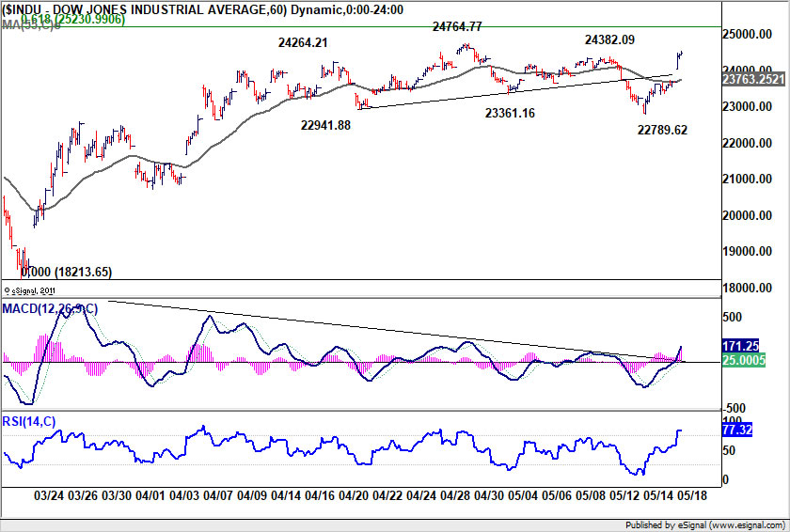Image resolution: width=790 pixels, height=532 pixels.
Task: Select the 0.618 (25230.9906) Fibonacci label
Action: click(x=72, y=20)
